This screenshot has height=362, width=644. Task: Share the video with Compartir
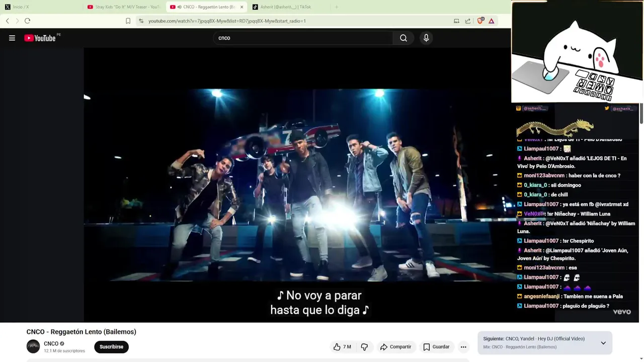[395, 347]
